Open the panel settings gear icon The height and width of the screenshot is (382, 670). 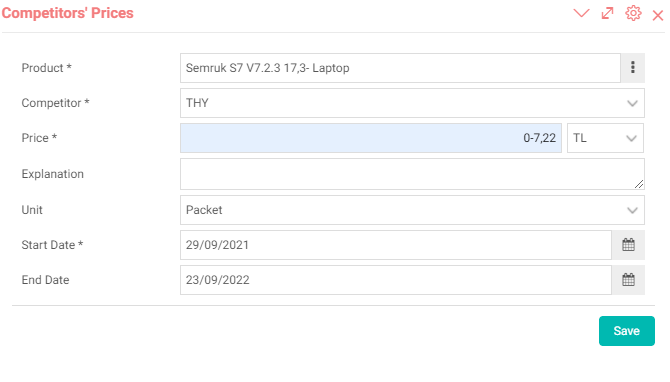633,13
